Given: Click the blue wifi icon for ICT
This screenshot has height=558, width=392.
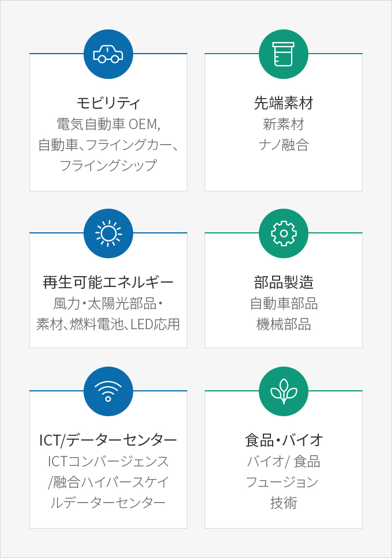Looking at the screenshot, I should point(108,391).
